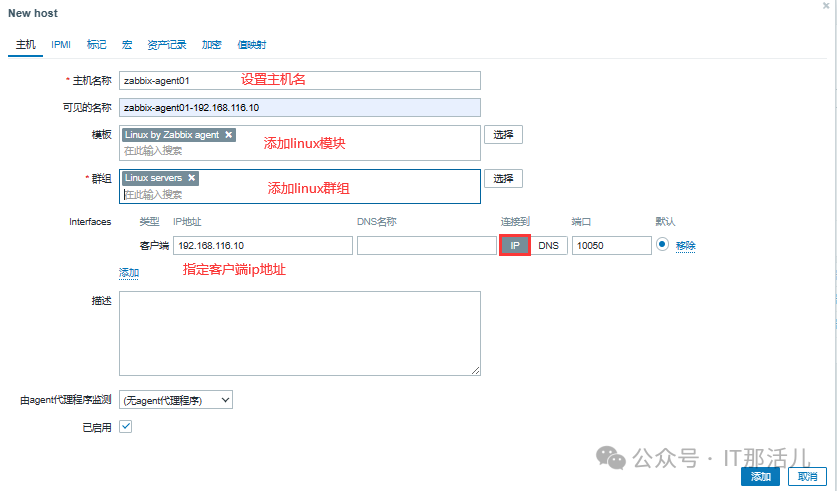Go to the 资产记录 inventory tab
The width and height of the screenshot is (837, 491).
coord(167,45)
